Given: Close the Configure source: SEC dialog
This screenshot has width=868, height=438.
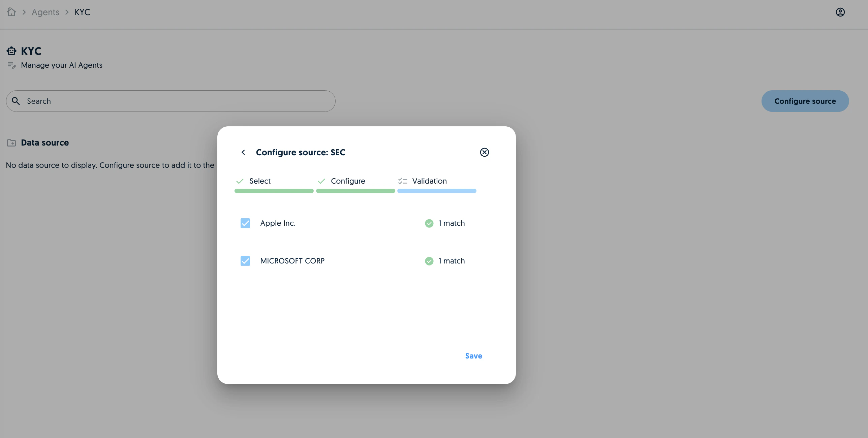Looking at the screenshot, I should (x=485, y=152).
